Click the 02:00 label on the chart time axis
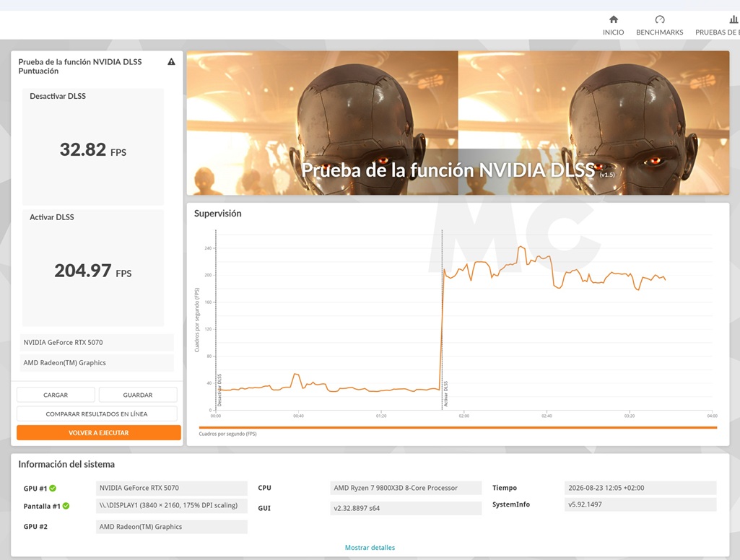 click(x=464, y=416)
